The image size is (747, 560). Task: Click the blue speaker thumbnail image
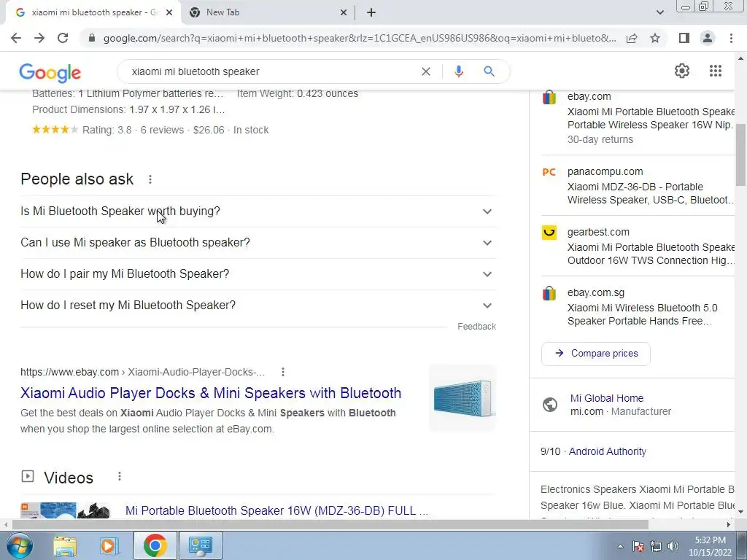462,398
